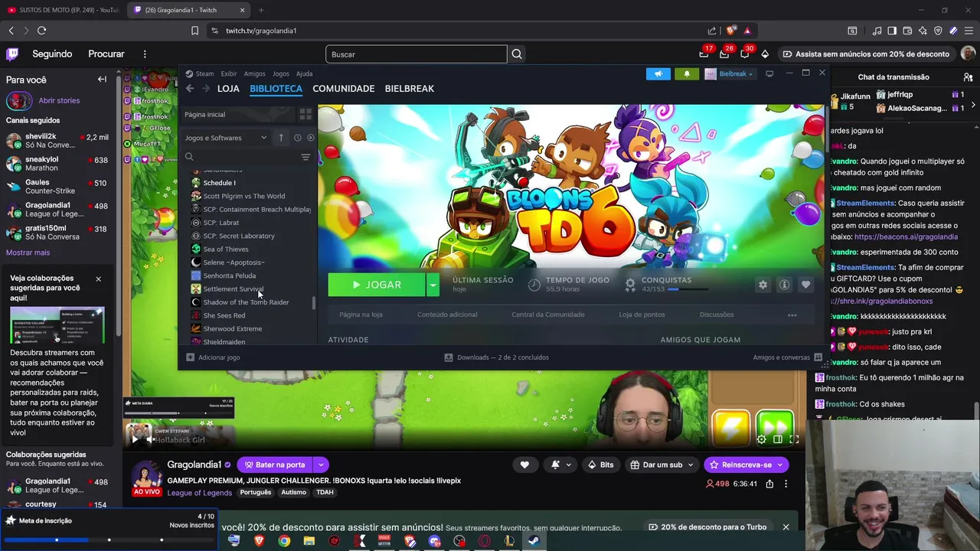
Task: Open League of Legends category link
Action: 199,493
